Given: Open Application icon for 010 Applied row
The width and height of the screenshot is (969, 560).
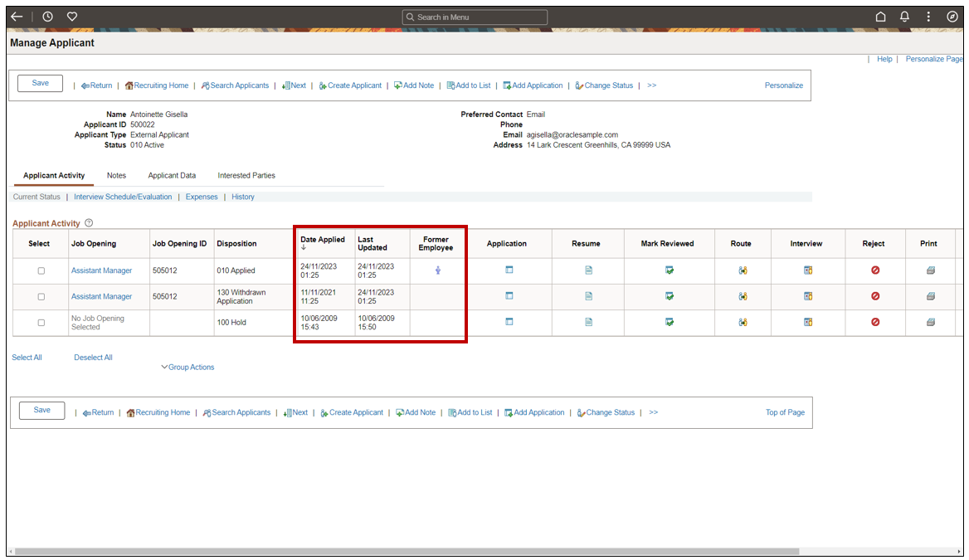Looking at the screenshot, I should tap(509, 270).
